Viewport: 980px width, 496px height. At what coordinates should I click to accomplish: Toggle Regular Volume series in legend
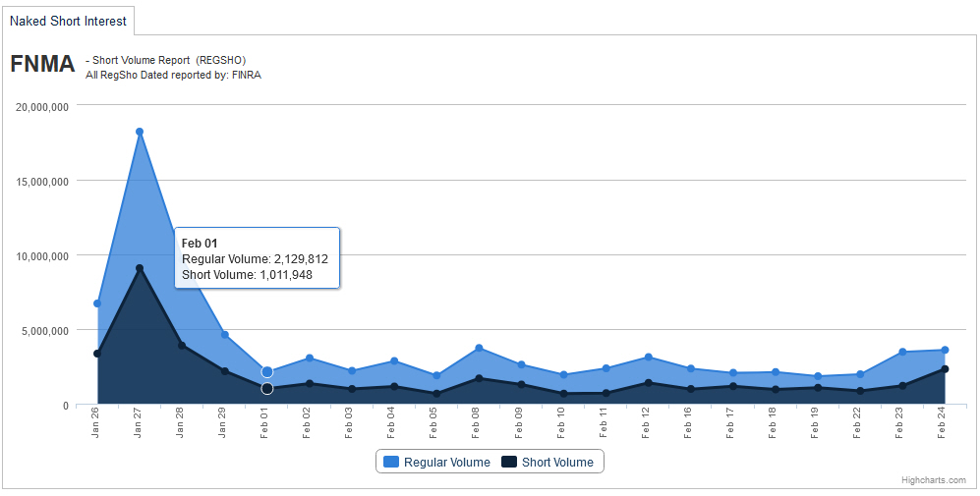[446, 462]
